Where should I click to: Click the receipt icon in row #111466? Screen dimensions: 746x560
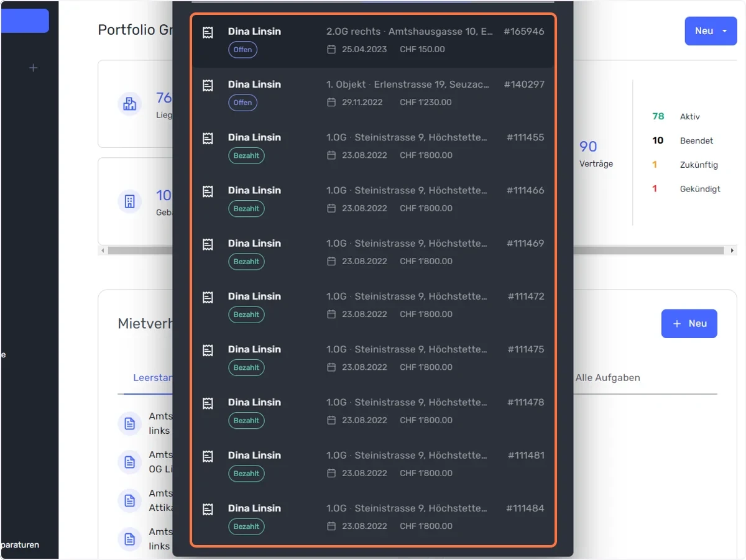coord(208,191)
